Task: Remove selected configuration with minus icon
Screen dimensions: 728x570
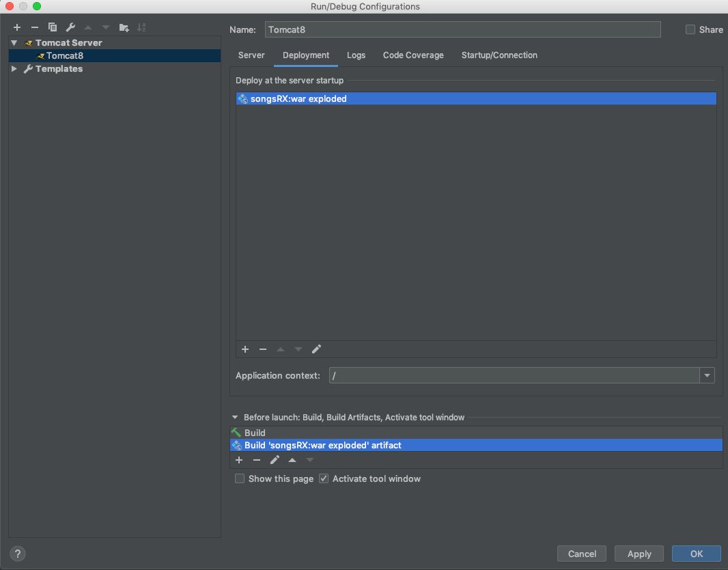Action: pos(34,27)
